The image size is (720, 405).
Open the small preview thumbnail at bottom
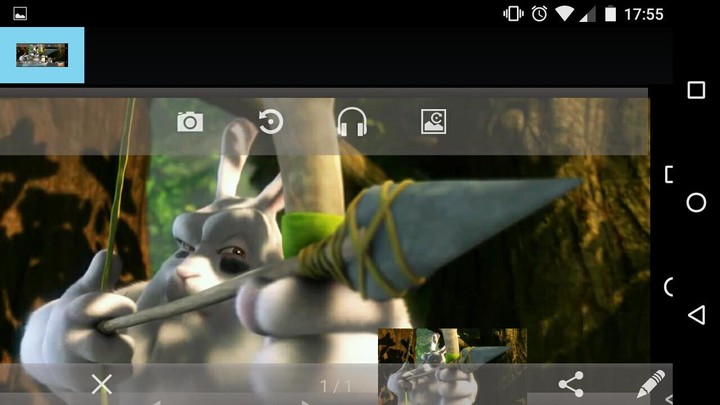coord(452,366)
